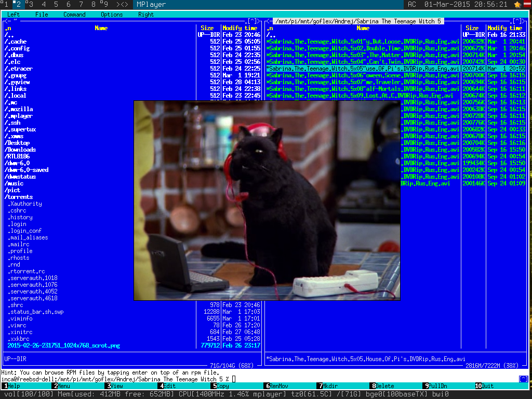Select the /.config directory
The width and height of the screenshot is (532, 399).
pyautogui.click(x=132, y=48)
